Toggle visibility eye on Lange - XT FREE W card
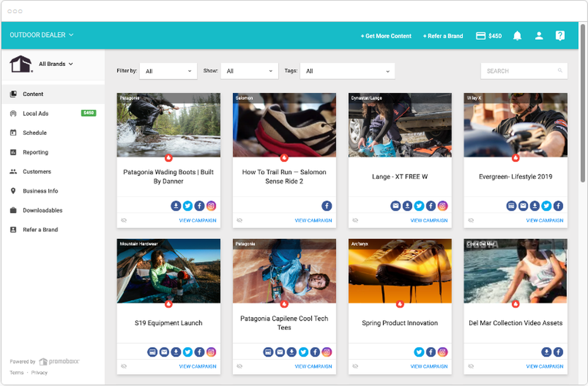The width and height of the screenshot is (588, 386). pyautogui.click(x=355, y=220)
